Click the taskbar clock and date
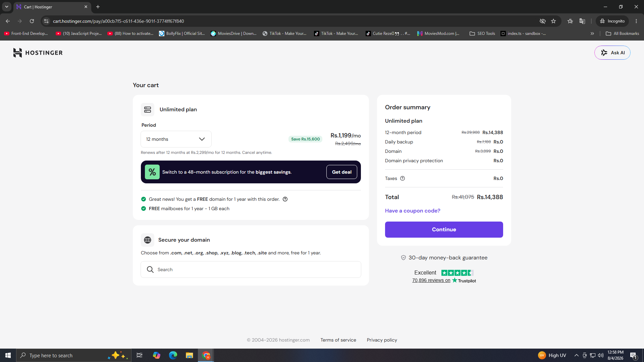Image resolution: width=644 pixels, height=362 pixels. point(615,355)
